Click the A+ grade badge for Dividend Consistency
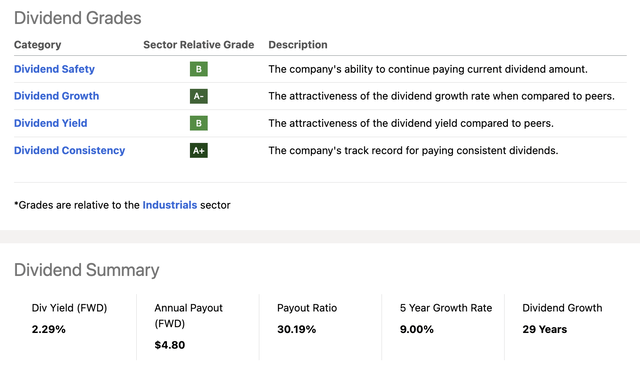 pos(199,151)
